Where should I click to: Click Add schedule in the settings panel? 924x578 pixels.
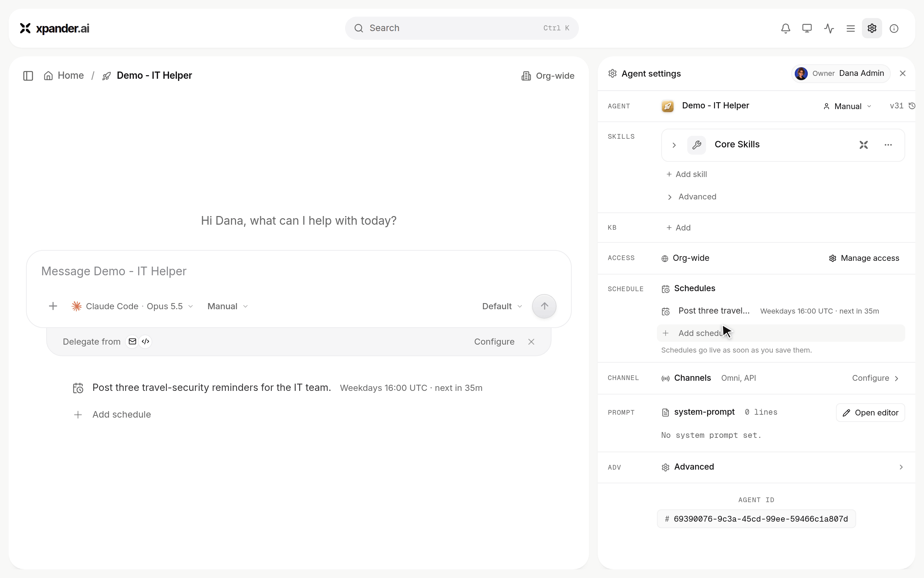781,333
